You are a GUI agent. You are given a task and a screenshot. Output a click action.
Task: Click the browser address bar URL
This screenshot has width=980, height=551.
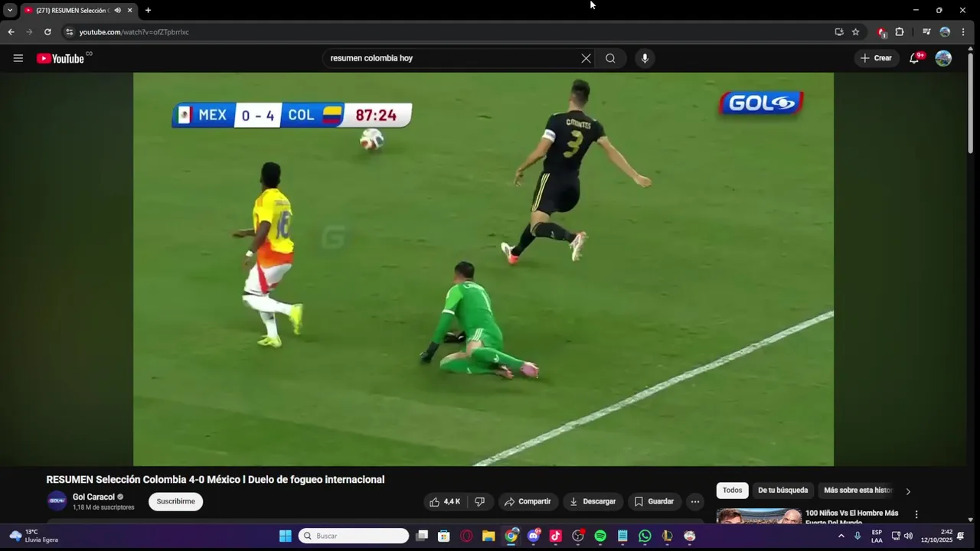coord(134,32)
